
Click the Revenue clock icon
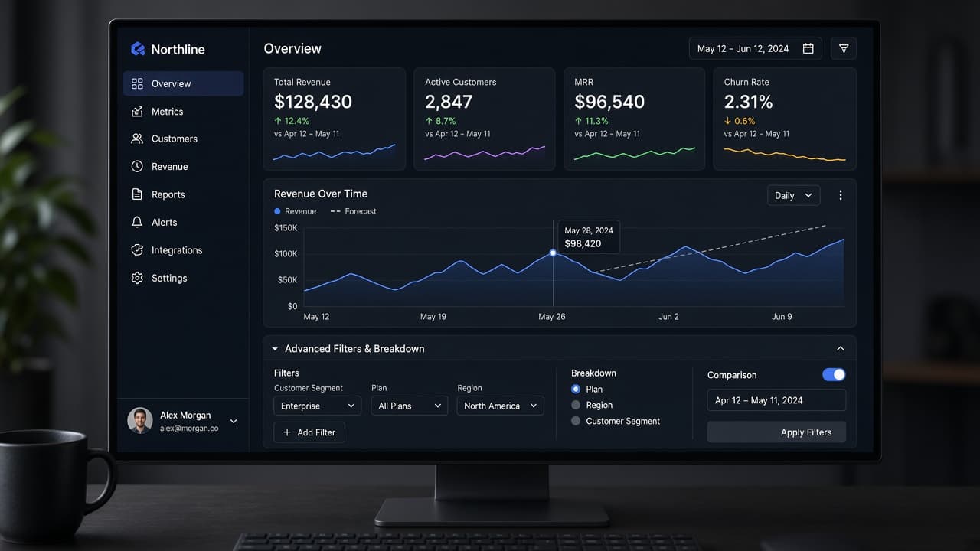(137, 166)
